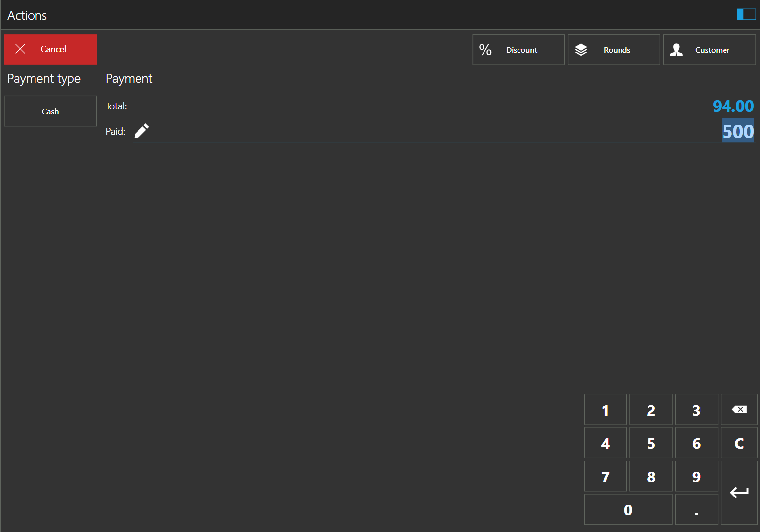This screenshot has width=760, height=532.
Task: Click the backspace icon on the numpad
Action: point(739,409)
